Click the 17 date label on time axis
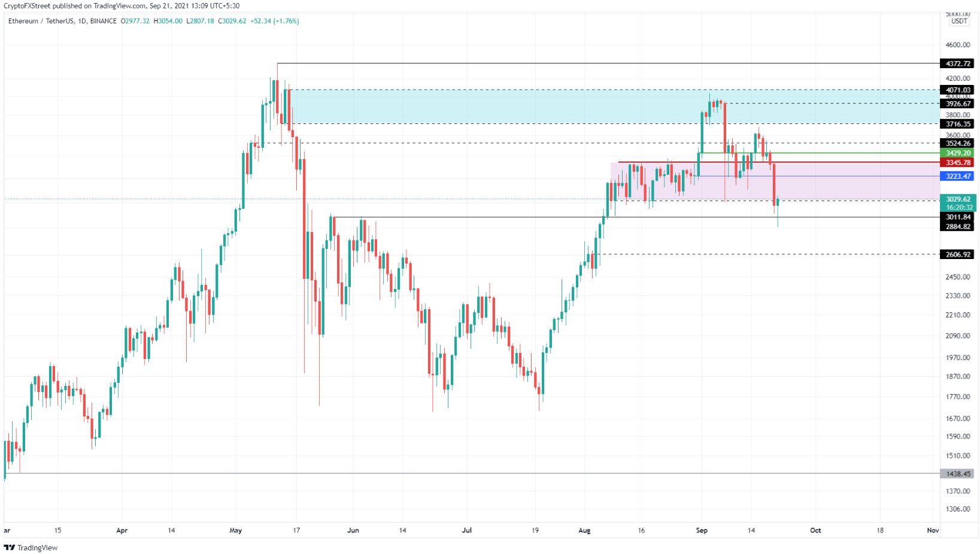980x554 pixels. click(296, 531)
